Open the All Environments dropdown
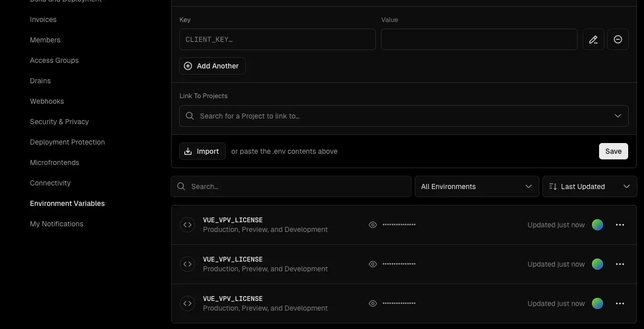This screenshot has height=329, width=644. (x=476, y=186)
